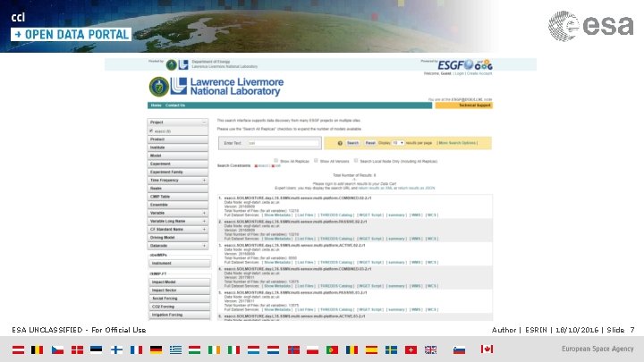The image size is (644, 362).
Task: Click return results as JSON link
Action: click(416, 188)
